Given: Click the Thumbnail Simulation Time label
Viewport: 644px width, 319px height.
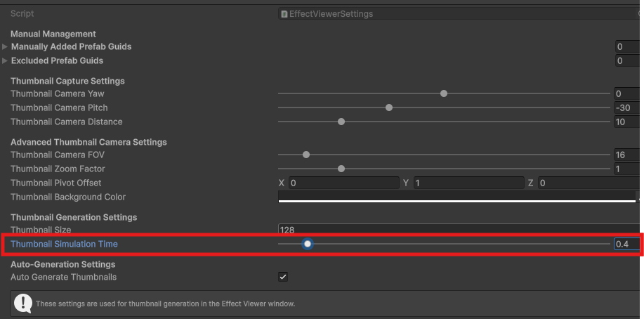Looking at the screenshot, I should [x=64, y=244].
